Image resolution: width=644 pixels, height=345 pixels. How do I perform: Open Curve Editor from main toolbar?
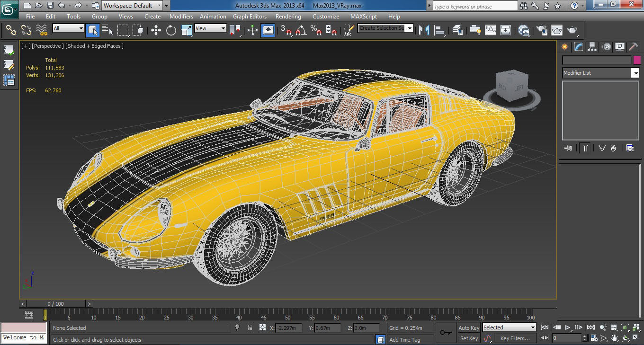click(x=490, y=30)
